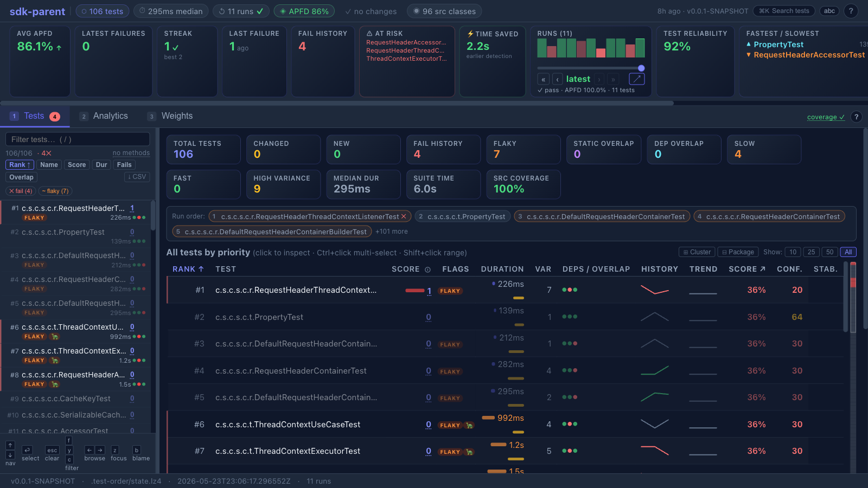Click history sparkline of PropertyTest row
The height and width of the screenshot is (488, 868).
655,317
